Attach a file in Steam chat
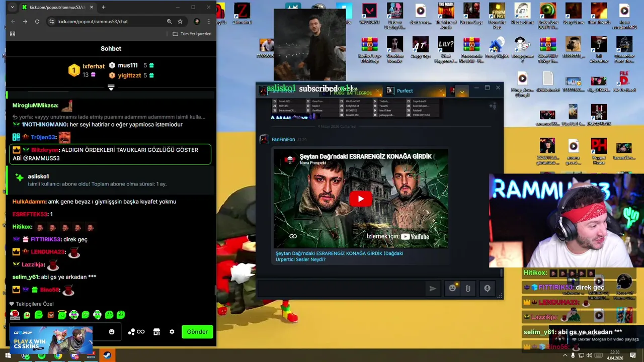This screenshot has width=644, height=362. 468,288
